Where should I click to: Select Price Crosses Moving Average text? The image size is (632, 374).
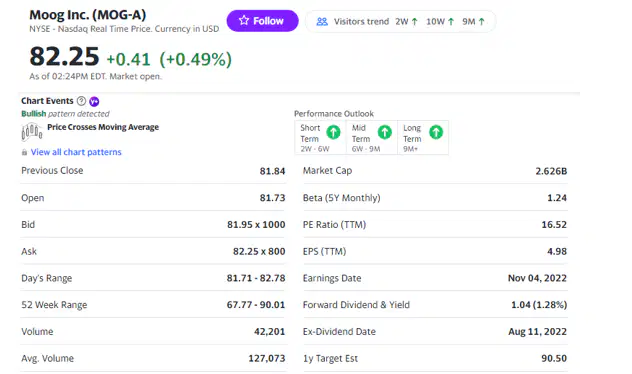tap(103, 127)
